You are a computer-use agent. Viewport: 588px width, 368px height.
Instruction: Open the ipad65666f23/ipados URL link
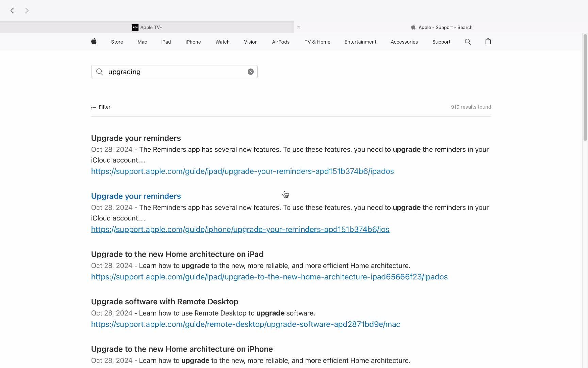pyautogui.click(x=269, y=277)
